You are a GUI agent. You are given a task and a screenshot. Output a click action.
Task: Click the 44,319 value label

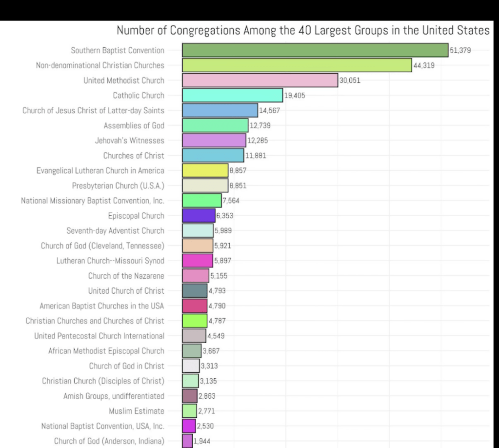(x=424, y=66)
